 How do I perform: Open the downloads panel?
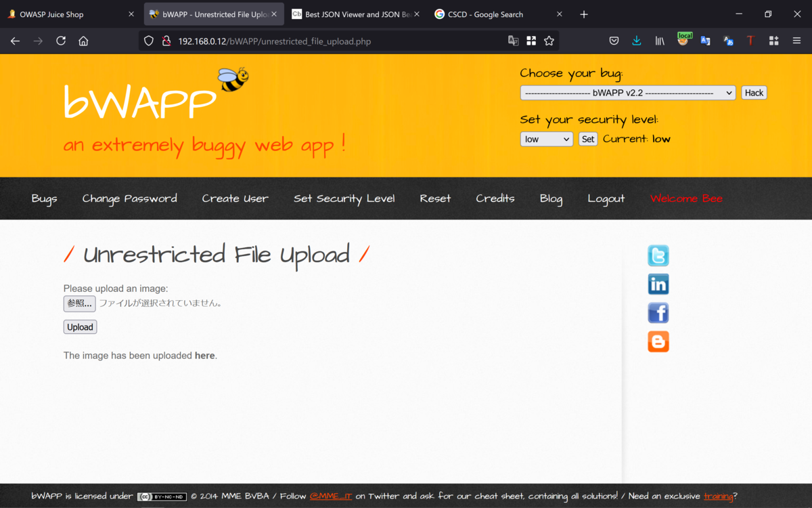[637, 41]
